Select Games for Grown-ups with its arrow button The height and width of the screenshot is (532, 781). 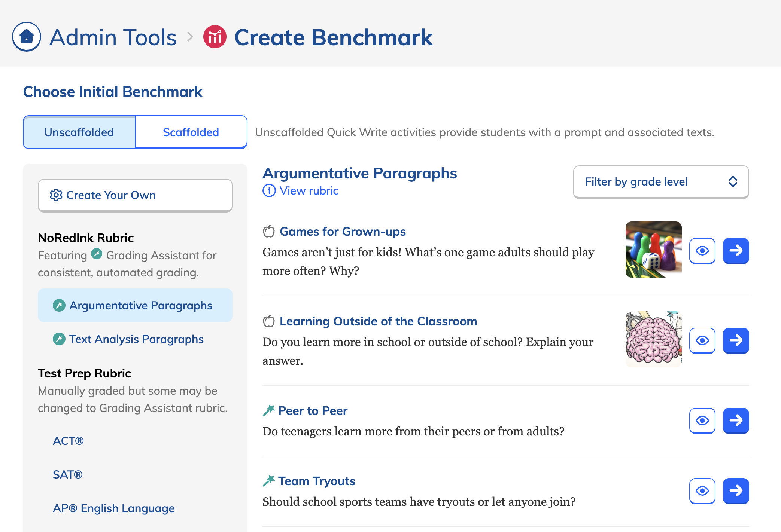pos(736,251)
